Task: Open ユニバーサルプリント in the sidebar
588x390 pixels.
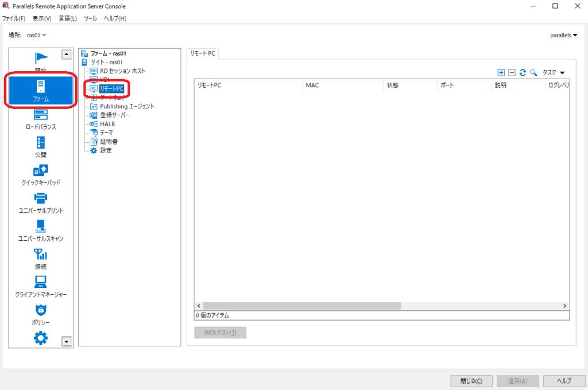Action: coord(40,202)
